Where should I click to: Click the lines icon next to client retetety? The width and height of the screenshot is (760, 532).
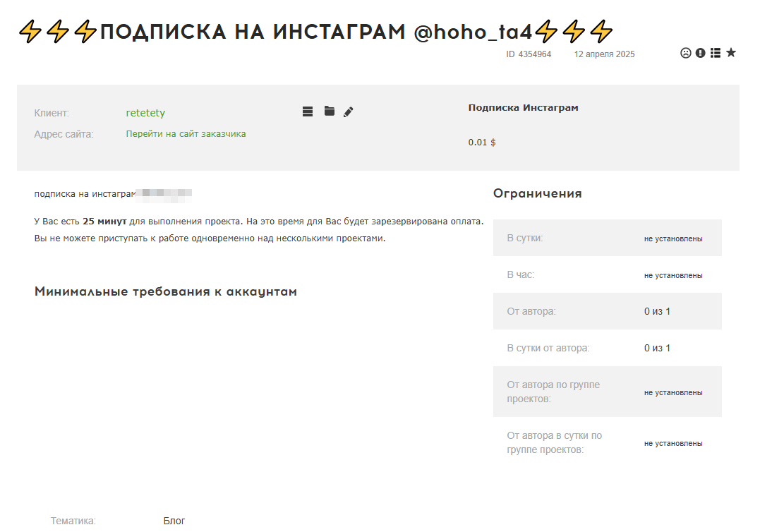(307, 111)
